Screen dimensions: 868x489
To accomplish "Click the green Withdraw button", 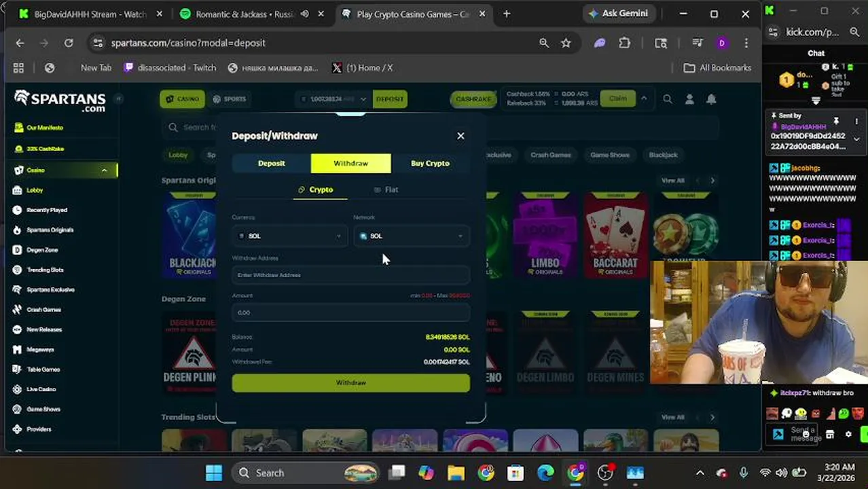I will (350, 383).
